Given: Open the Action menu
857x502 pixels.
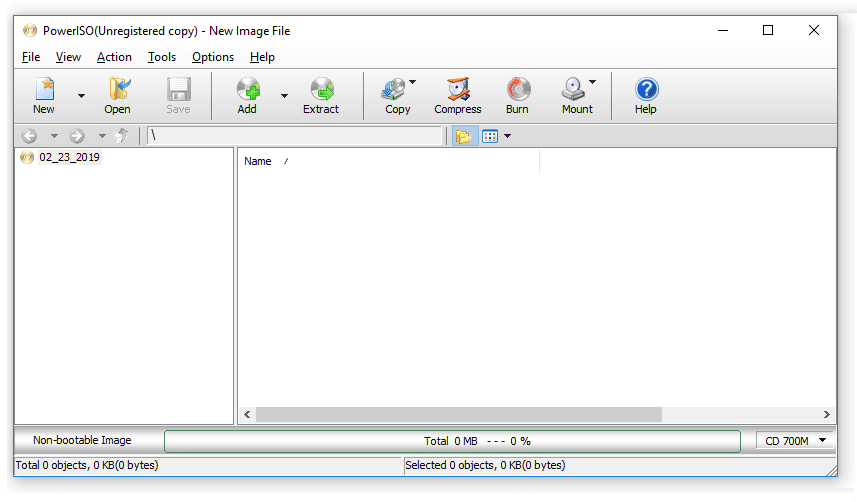Looking at the screenshot, I should 114,57.
